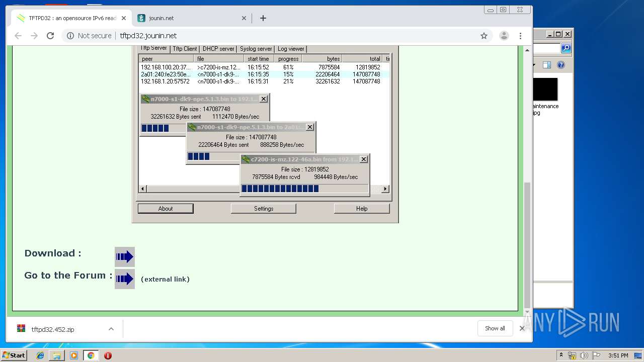Click the Download arrow icon

pos(125,257)
